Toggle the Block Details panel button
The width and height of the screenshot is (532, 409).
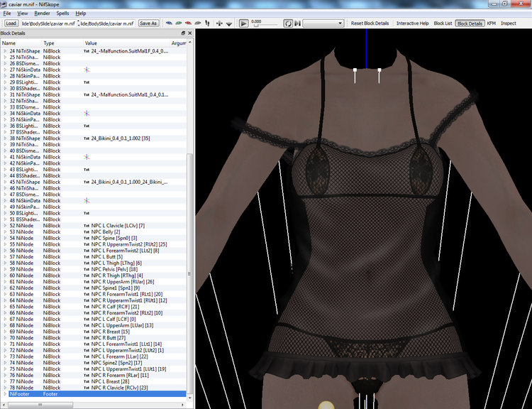coord(470,23)
